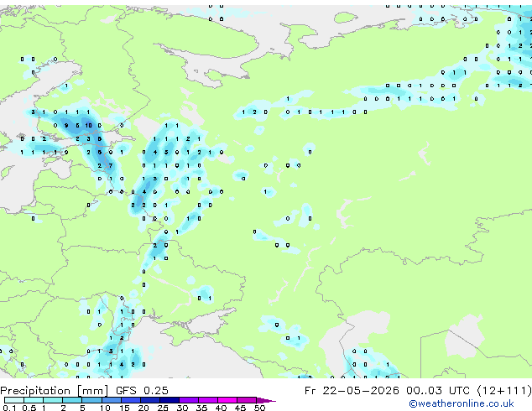532x411 pixels.
Task: Click the "0.1" legend scale label
Action: pyautogui.click(x=9, y=408)
